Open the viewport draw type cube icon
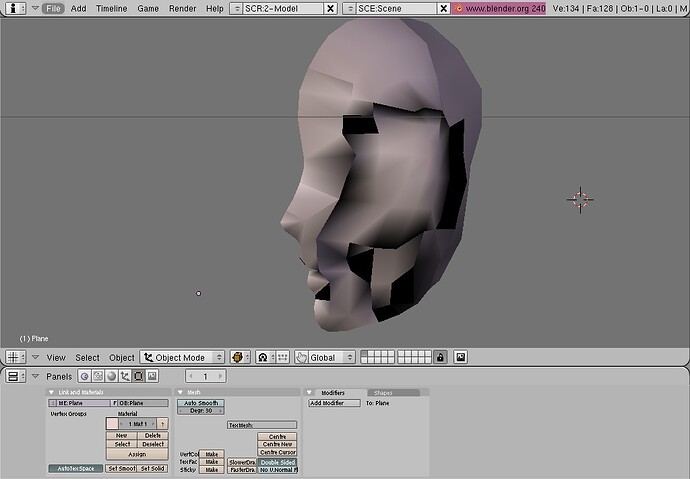 click(x=240, y=357)
